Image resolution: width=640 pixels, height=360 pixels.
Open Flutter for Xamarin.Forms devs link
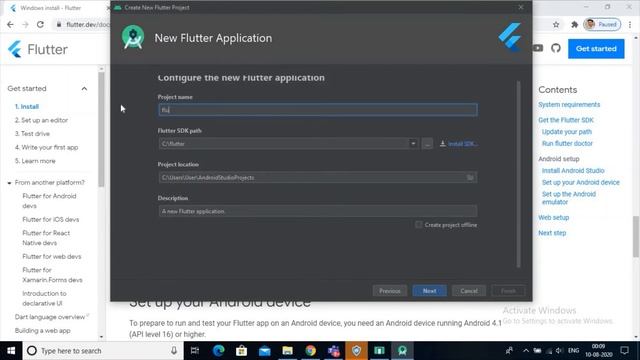52,275
